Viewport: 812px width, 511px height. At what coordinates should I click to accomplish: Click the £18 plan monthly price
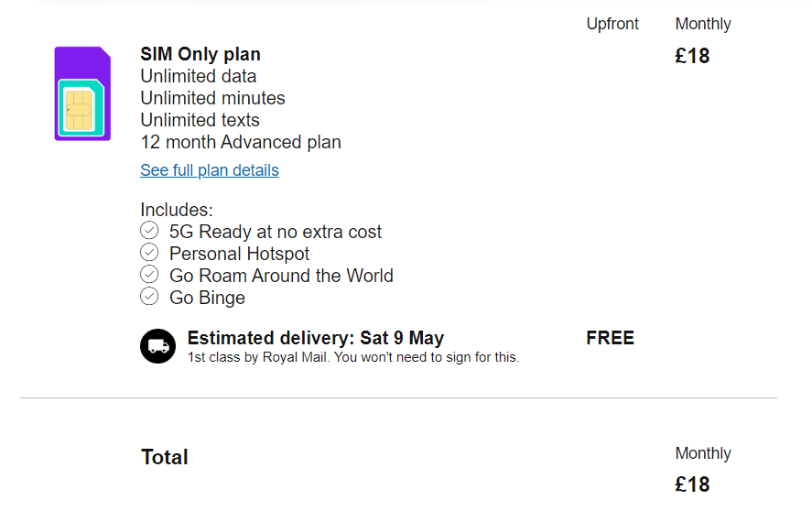click(x=692, y=56)
